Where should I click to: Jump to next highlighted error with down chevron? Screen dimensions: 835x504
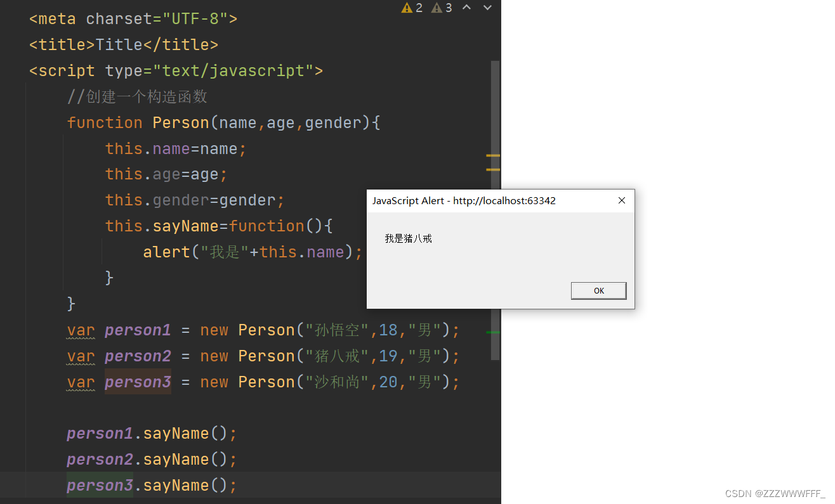[x=487, y=8]
